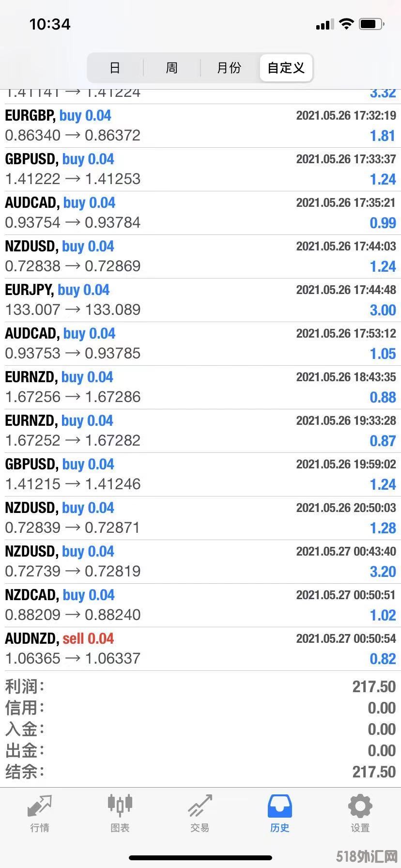Open the 交易 trade tab icon
The height and width of the screenshot is (868, 401).
point(200,806)
